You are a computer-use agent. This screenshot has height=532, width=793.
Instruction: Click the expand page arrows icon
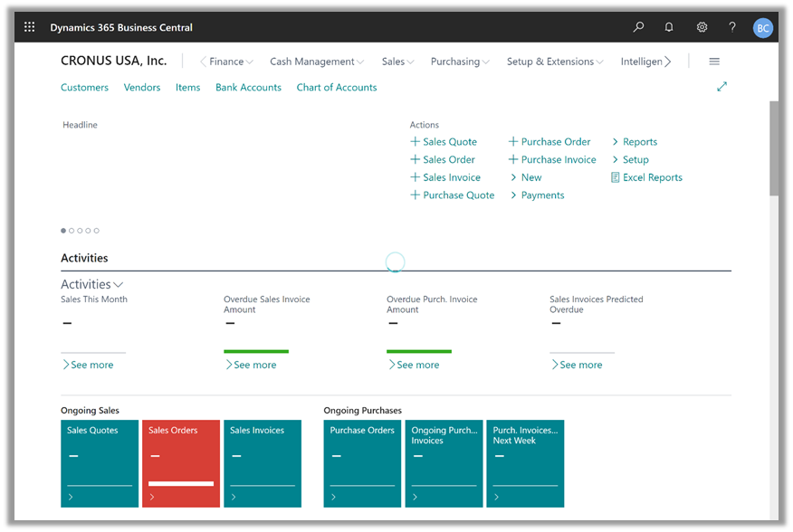(721, 87)
